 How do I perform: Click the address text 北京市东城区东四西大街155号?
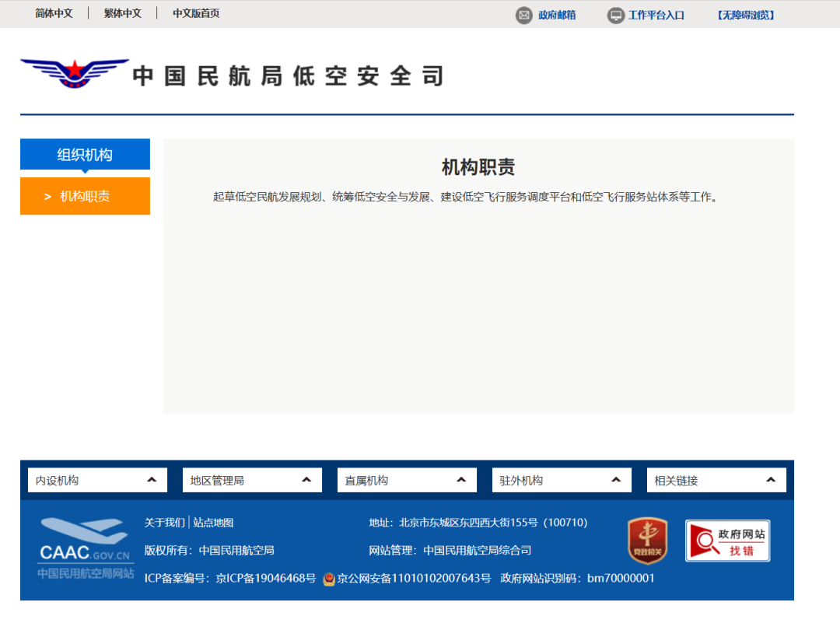[x=468, y=523]
